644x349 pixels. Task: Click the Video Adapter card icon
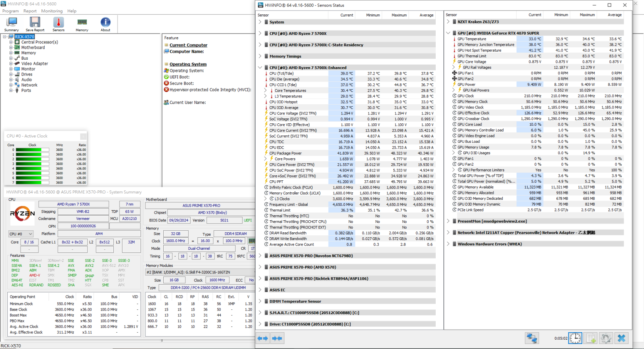pos(17,63)
